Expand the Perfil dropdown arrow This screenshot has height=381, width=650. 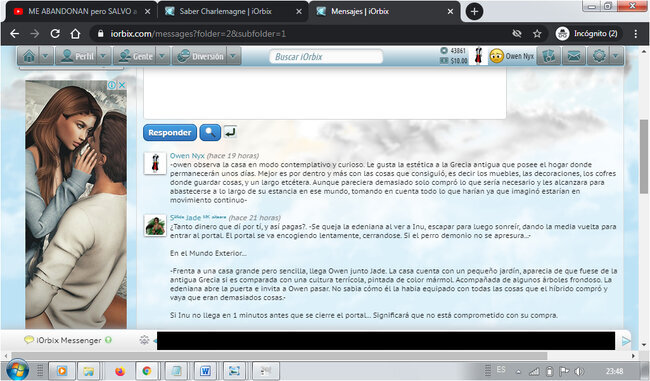coord(104,56)
